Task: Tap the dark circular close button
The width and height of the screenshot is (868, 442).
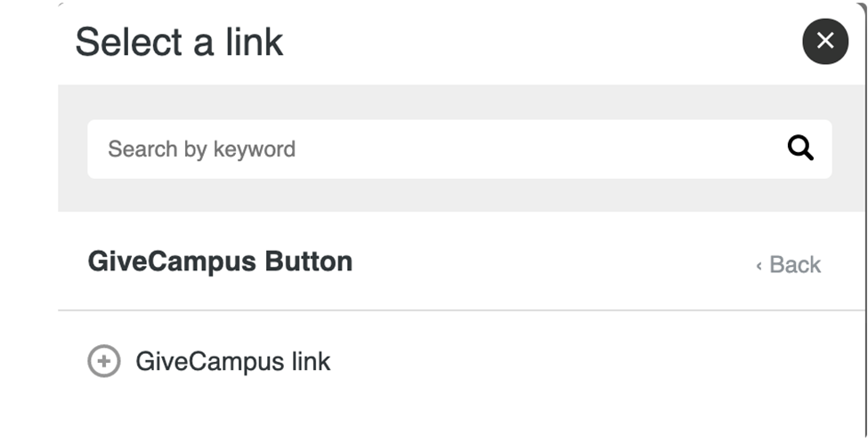Action: 824,41
